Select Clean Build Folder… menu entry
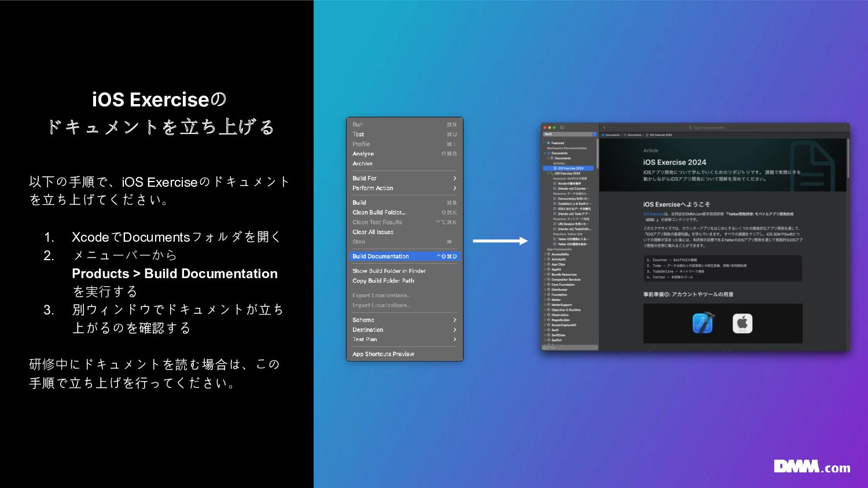This screenshot has height=488, width=868. tap(404, 212)
